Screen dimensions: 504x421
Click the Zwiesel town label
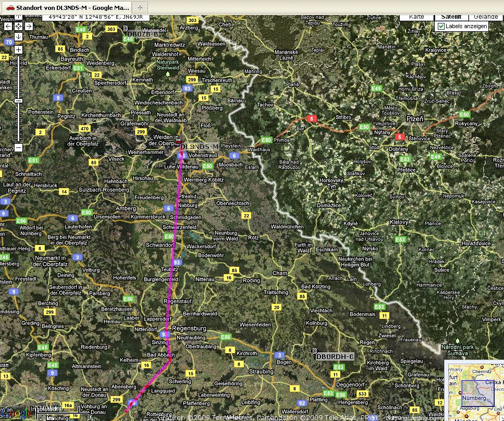(x=387, y=335)
